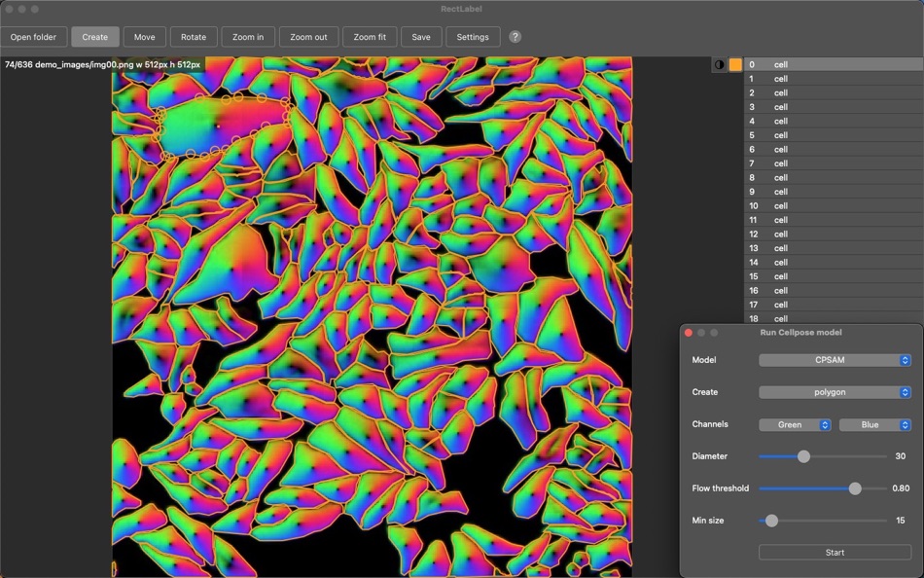Close the Run Cellpose model dialog

tap(689, 333)
